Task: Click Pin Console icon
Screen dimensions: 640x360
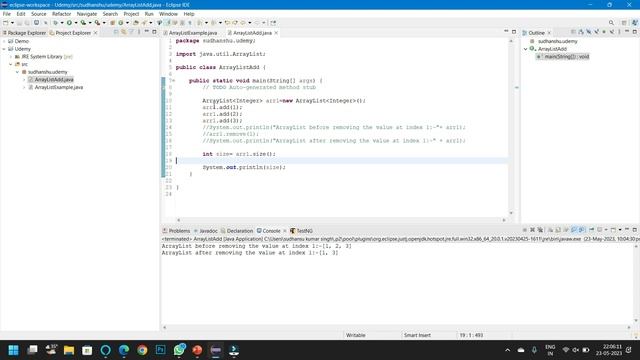Action: click(592, 230)
